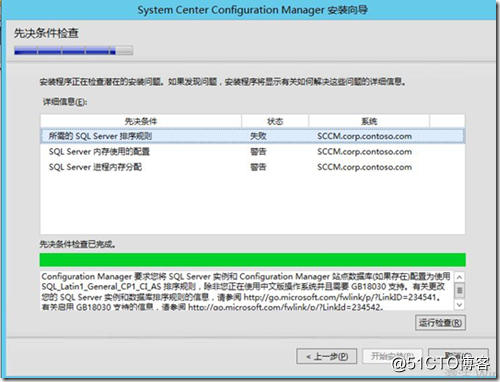The width and height of the screenshot is (500, 382).
Task: Click the LinkID=234541 URL in the description
Action: pos(340,297)
